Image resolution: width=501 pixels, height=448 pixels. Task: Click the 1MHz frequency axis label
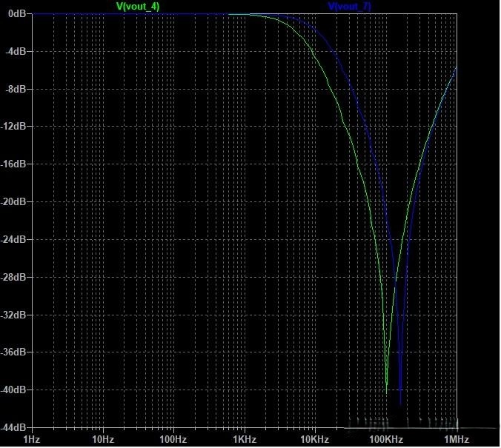456,439
